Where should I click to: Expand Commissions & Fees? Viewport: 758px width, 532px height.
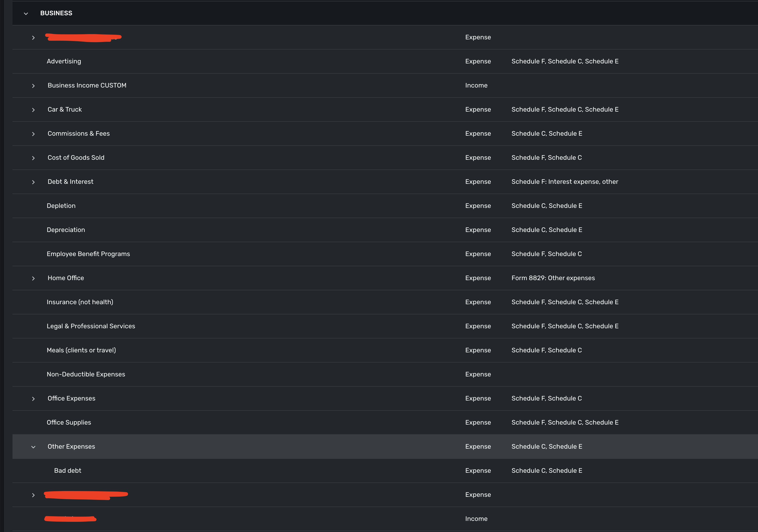click(33, 134)
